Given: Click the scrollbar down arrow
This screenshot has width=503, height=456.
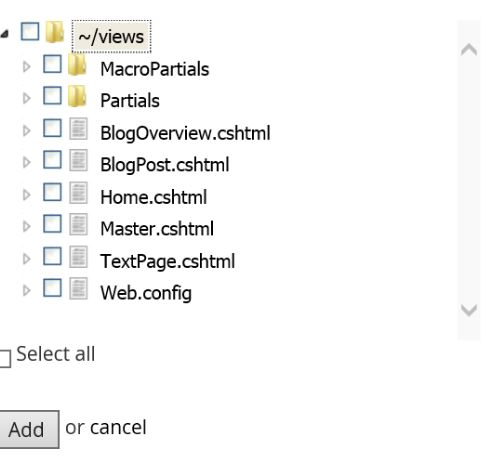Looking at the screenshot, I should coord(469,310).
